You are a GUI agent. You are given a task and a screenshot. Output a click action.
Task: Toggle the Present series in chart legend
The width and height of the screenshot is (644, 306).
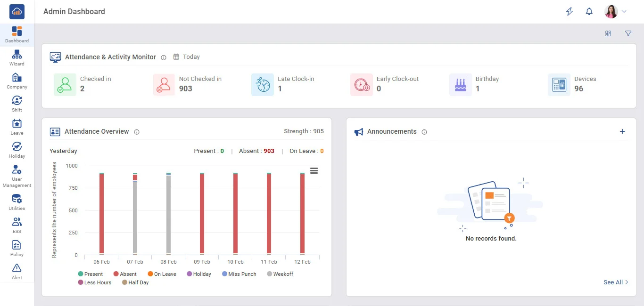point(91,274)
